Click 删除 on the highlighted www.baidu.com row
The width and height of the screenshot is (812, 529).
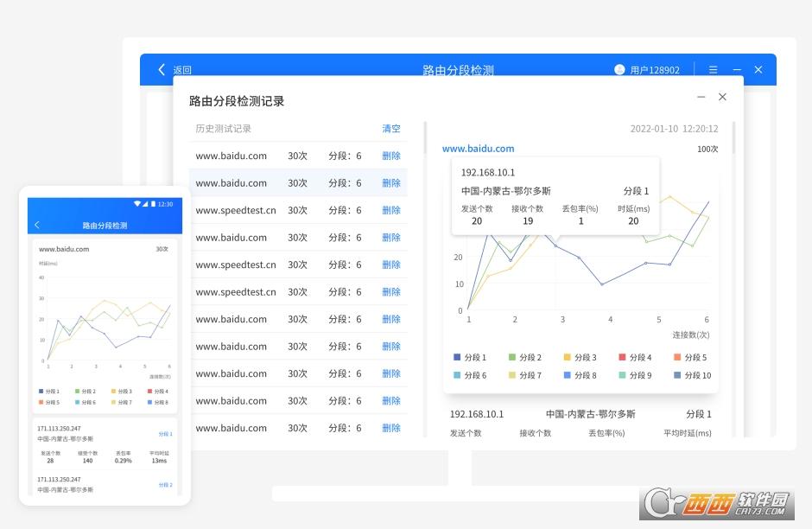[391, 183]
